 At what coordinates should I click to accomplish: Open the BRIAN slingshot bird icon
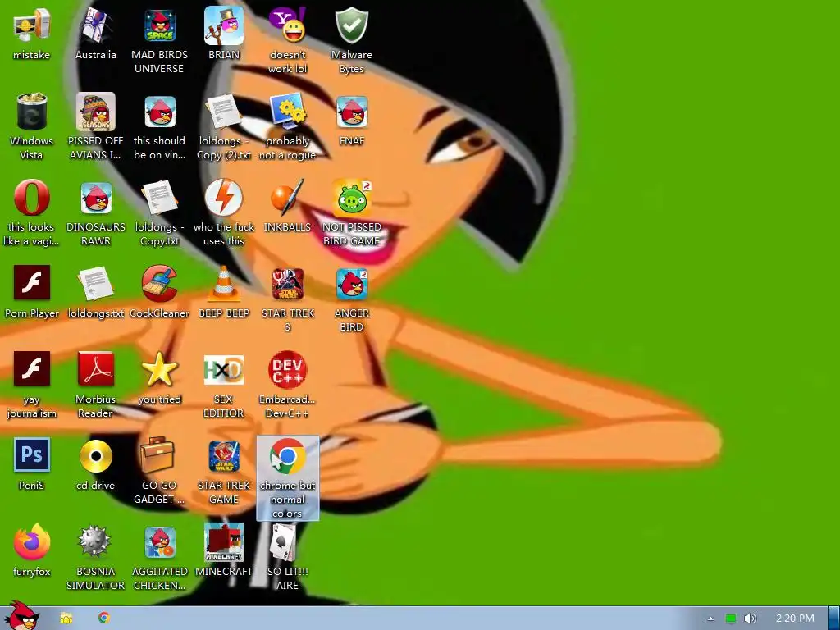[224, 25]
